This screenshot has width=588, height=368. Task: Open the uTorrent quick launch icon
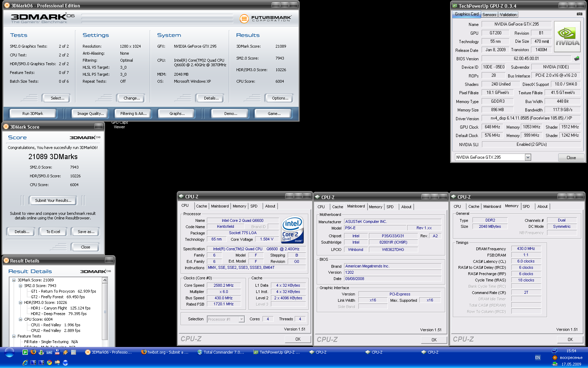click(x=25, y=352)
